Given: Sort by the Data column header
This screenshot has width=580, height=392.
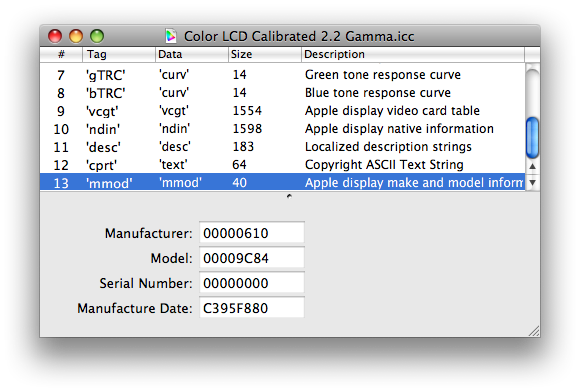Looking at the screenshot, I should 192,54.
